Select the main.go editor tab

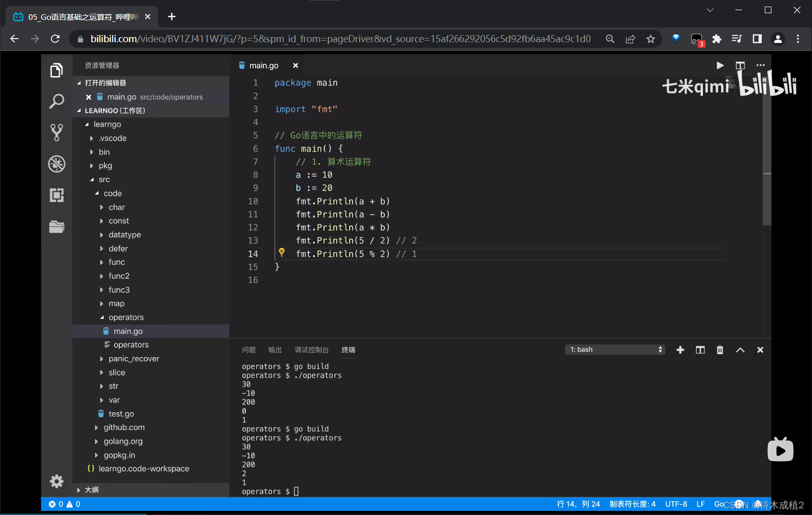tap(263, 66)
